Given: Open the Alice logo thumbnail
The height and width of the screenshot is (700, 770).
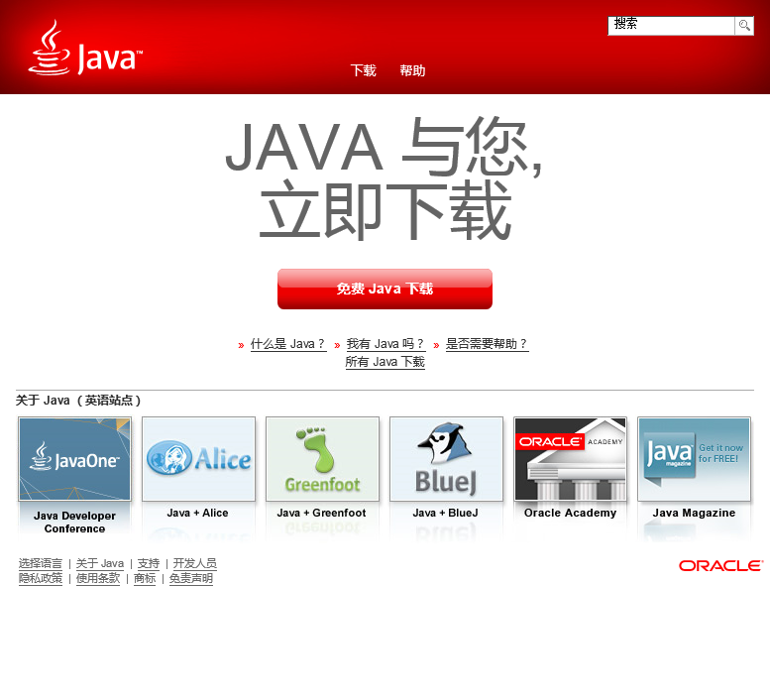Looking at the screenshot, I should pyautogui.click(x=198, y=459).
